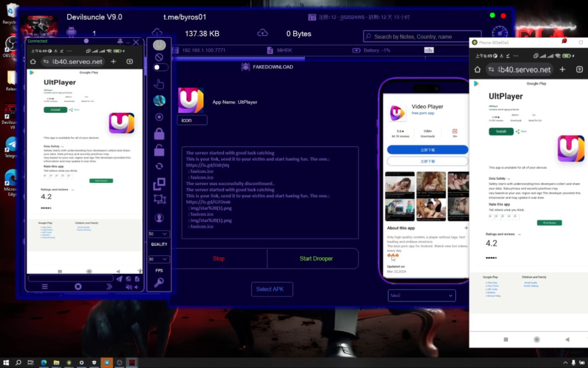Screen dimensions: 588x368
Task: Tap the plus new tab icon in Connected window
Action: tap(113, 61)
